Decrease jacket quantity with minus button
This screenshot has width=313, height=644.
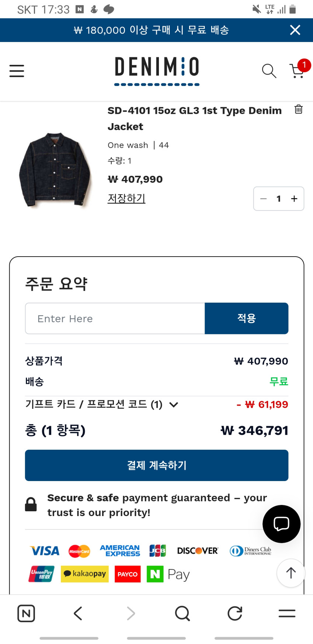coord(263,199)
